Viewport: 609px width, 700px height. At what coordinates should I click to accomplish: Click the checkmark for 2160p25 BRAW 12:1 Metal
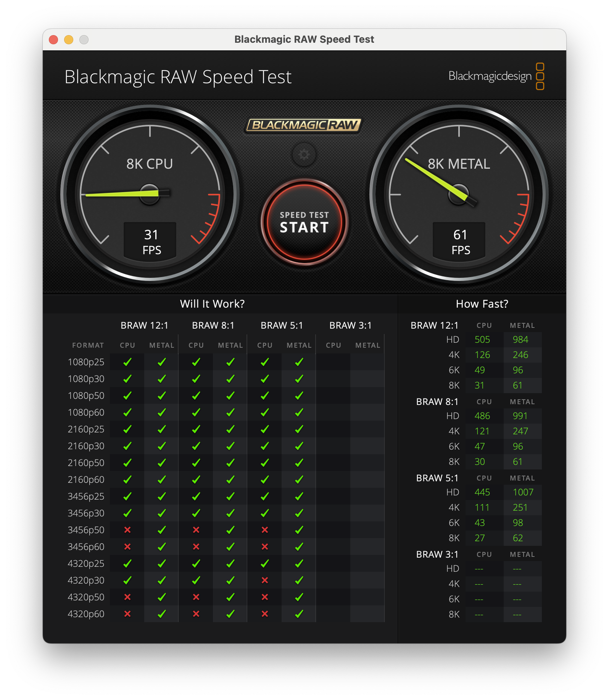pyautogui.click(x=162, y=429)
